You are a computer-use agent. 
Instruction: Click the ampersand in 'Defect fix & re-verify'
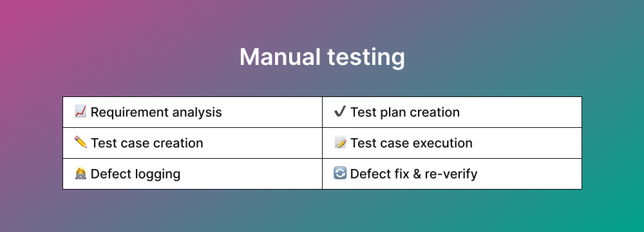pos(417,174)
